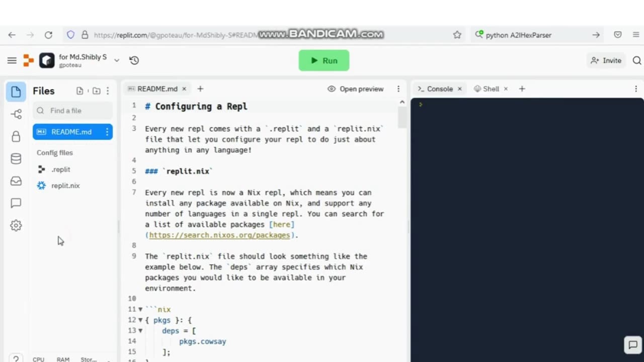
Task: Go back in browser
Action: point(12,35)
